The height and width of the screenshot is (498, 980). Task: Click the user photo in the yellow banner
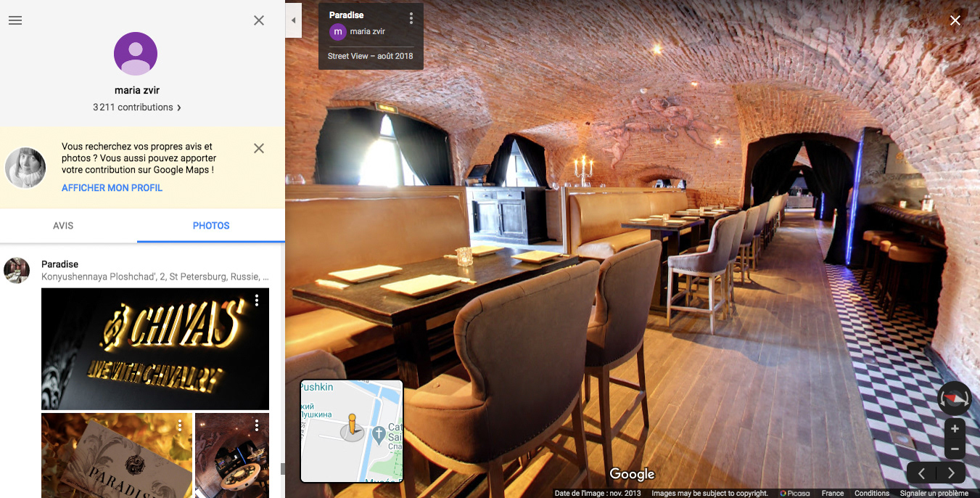[25, 168]
